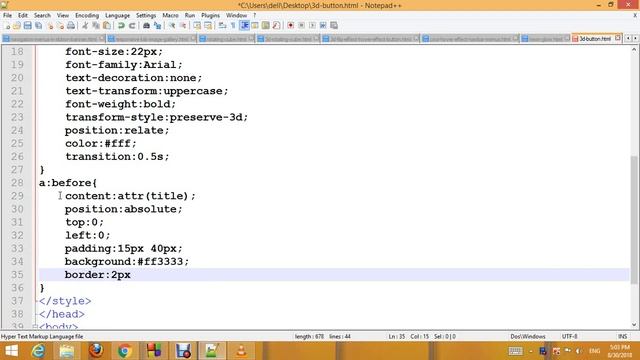The height and width of the screenshot is (360, 640).
Task: Click the Open file toolbar icon
Action: pyautogui.click(x=17, y=25)
